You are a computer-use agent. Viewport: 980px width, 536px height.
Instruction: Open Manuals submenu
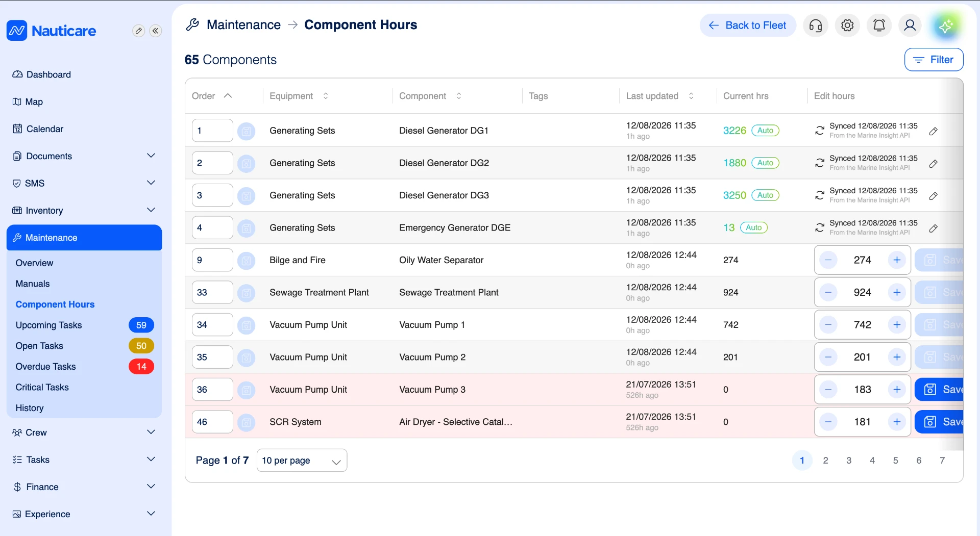point(33,284)
